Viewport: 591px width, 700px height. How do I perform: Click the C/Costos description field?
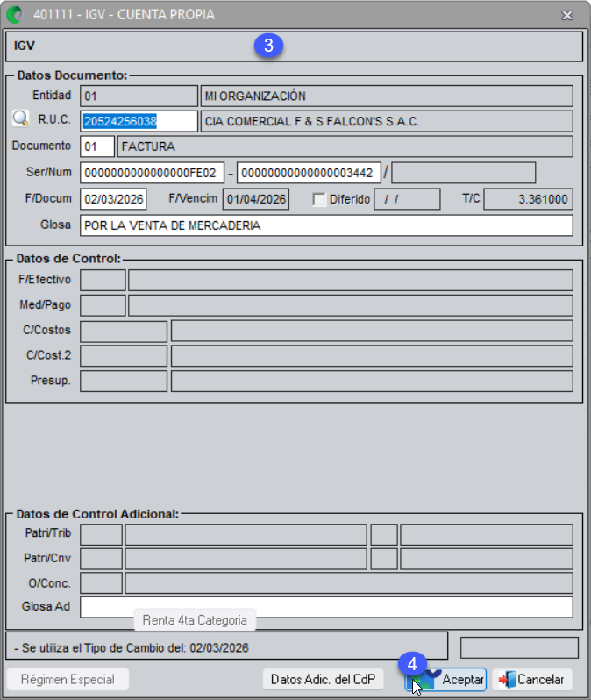click(x=372, y=332)
